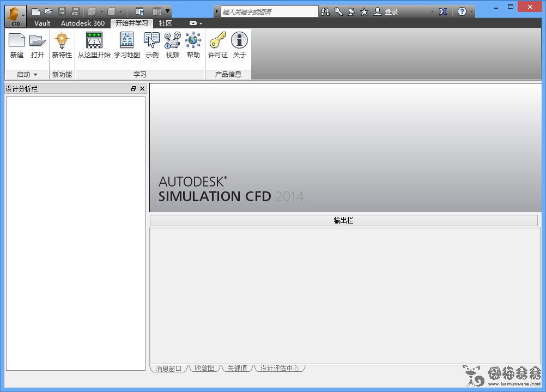The image size is (546, 392).
Task: Click the 登录 sign in button
Action: (386, 12)
